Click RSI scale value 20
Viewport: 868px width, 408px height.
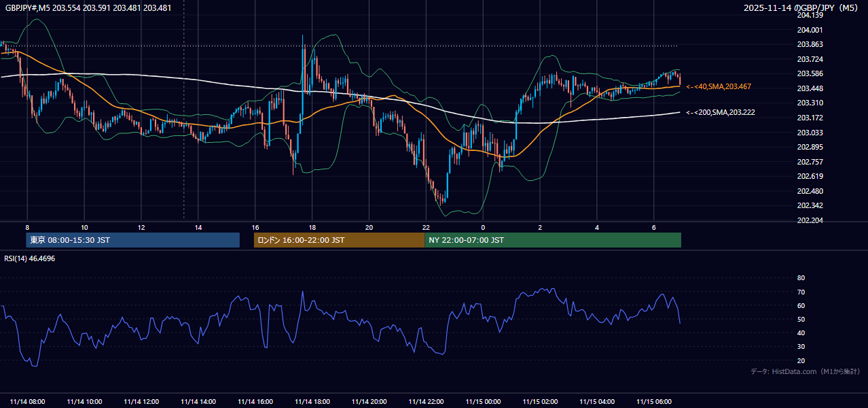coord(801,360)
